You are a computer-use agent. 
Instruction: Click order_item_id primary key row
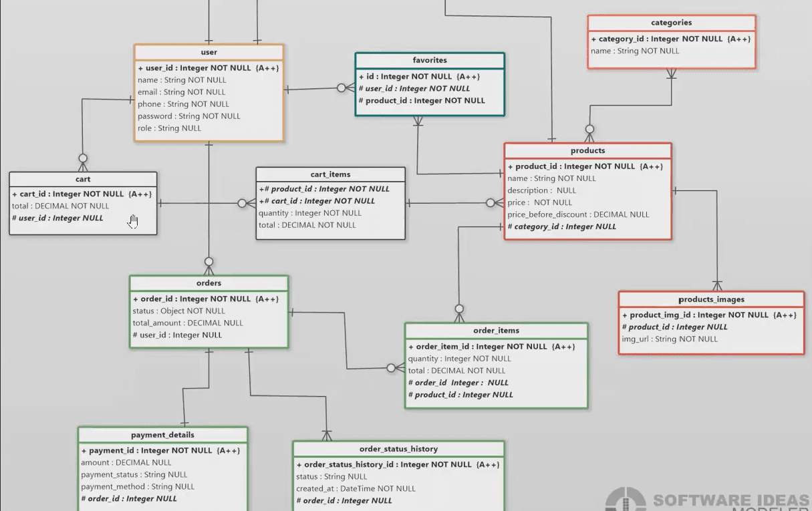coord(491,347)
